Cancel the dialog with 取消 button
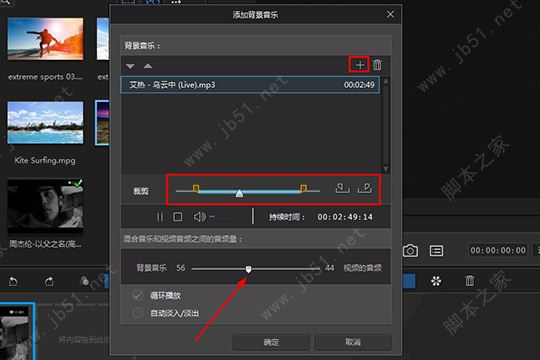540x360 pixels. (x=353, y=342)
